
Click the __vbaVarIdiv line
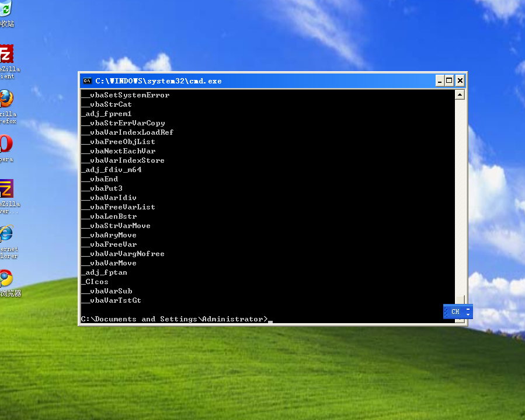(x=109, y=198)
